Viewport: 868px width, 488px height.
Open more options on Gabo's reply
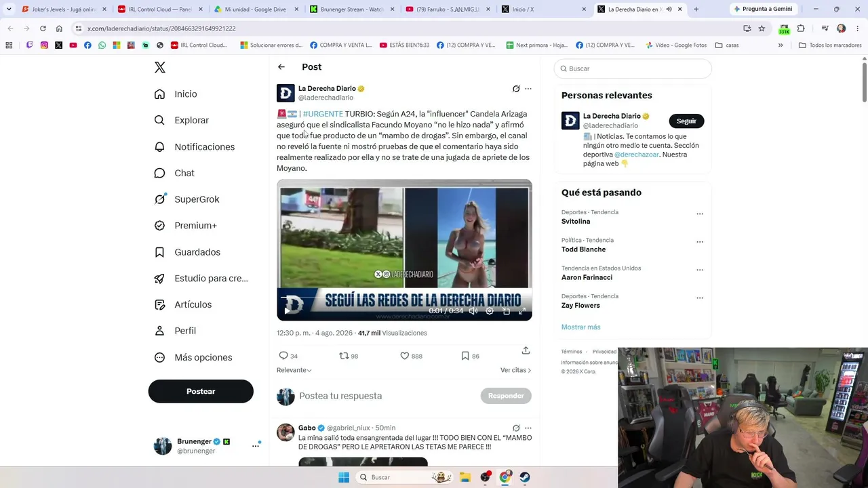pos(528,428)
